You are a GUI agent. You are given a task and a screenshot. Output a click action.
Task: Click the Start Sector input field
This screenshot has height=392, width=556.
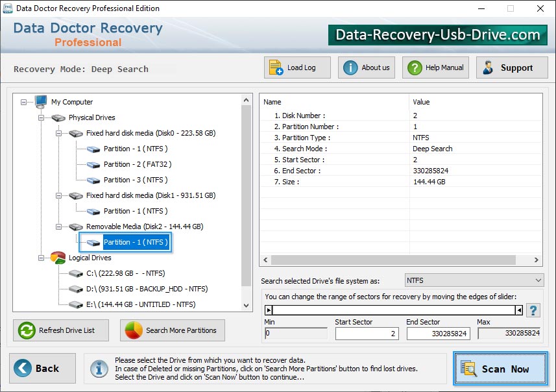click(x=367, y=334)
